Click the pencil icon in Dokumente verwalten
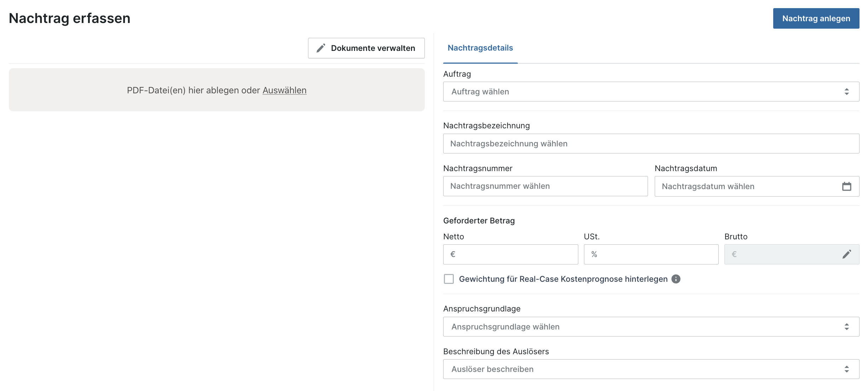 tap(321, 48)
